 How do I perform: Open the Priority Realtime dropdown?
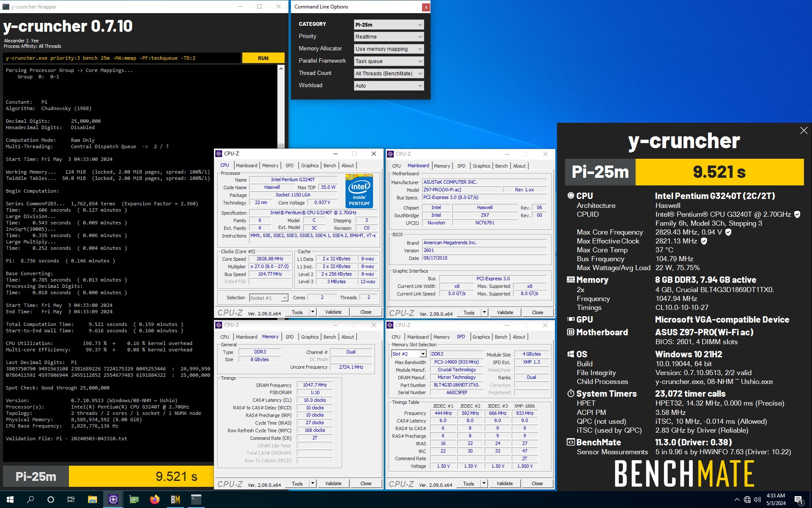click(389, 37)
